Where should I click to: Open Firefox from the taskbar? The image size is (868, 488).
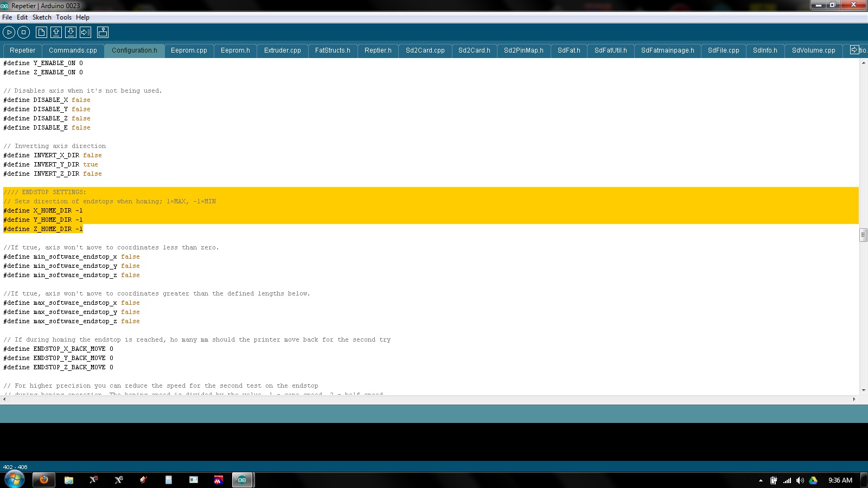tap(44, 480)
